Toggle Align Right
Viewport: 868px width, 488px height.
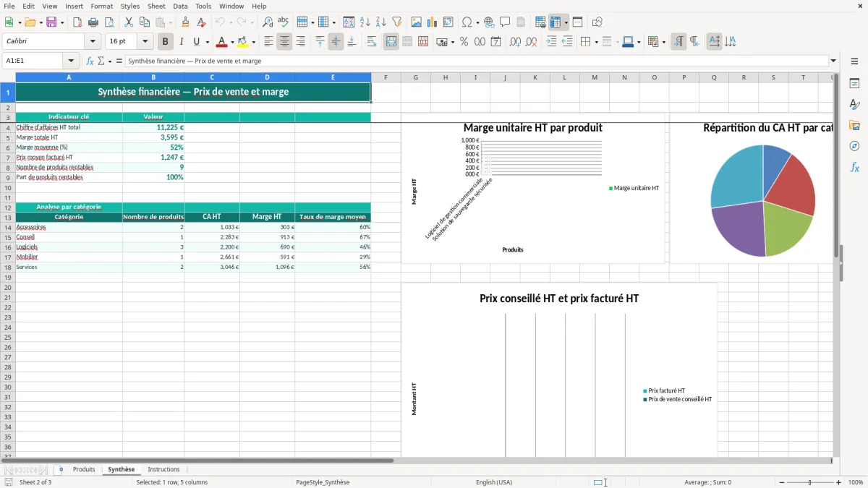300,42
